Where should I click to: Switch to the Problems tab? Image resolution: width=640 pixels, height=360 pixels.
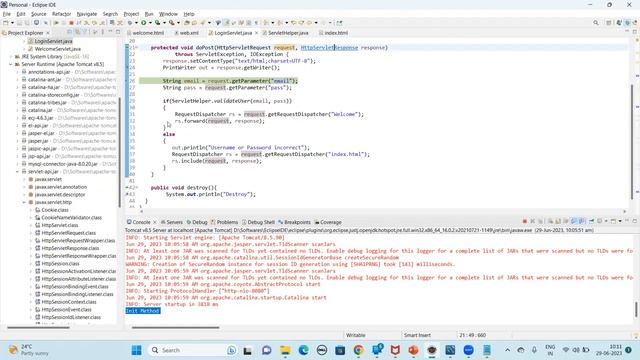[224, 222]
